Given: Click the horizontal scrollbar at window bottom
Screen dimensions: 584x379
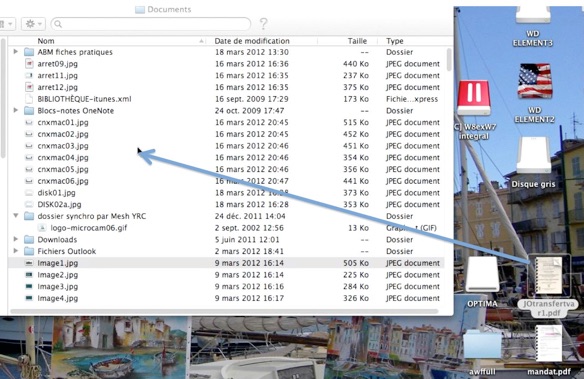Looking at the screenshot, I should point(224,311).
